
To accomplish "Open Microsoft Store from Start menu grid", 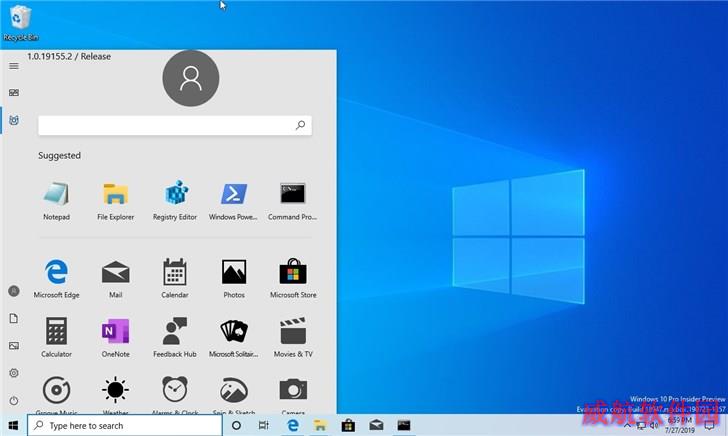I will click(x=293, y=278).
